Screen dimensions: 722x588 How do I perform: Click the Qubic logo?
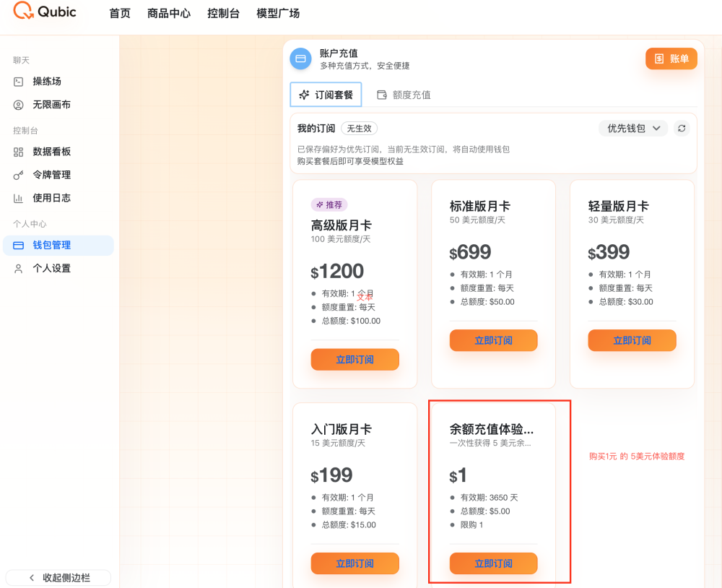[x=45, y=11]
